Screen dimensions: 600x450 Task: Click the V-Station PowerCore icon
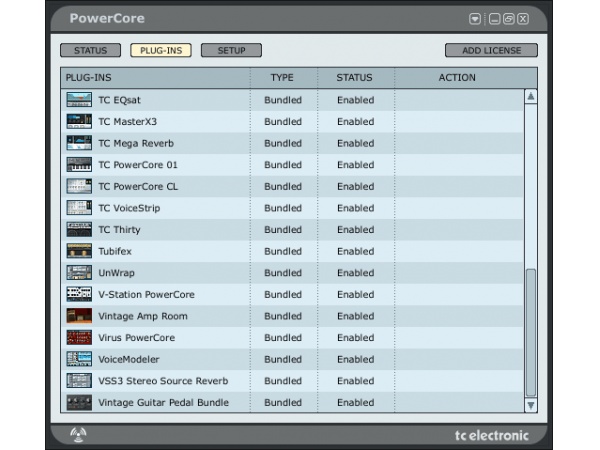(x=79, y=294)
